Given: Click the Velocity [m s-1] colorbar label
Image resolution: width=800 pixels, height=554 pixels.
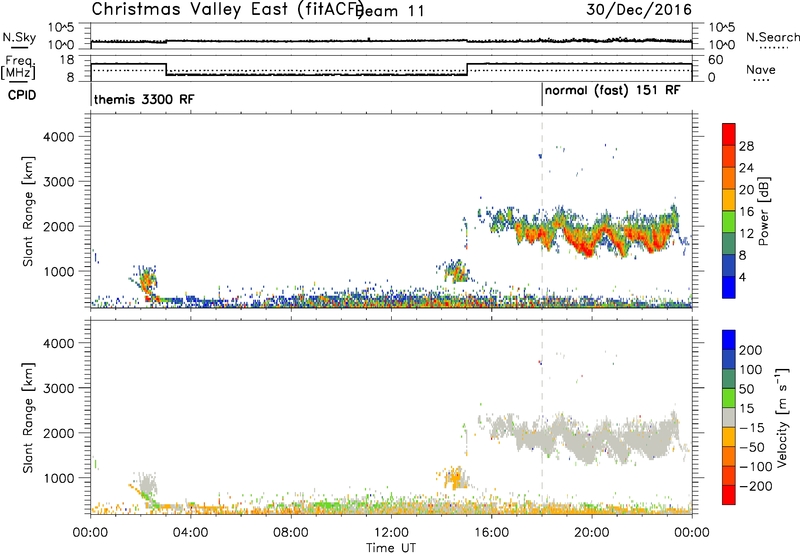Looking at the screenshot, I should 782,417.
